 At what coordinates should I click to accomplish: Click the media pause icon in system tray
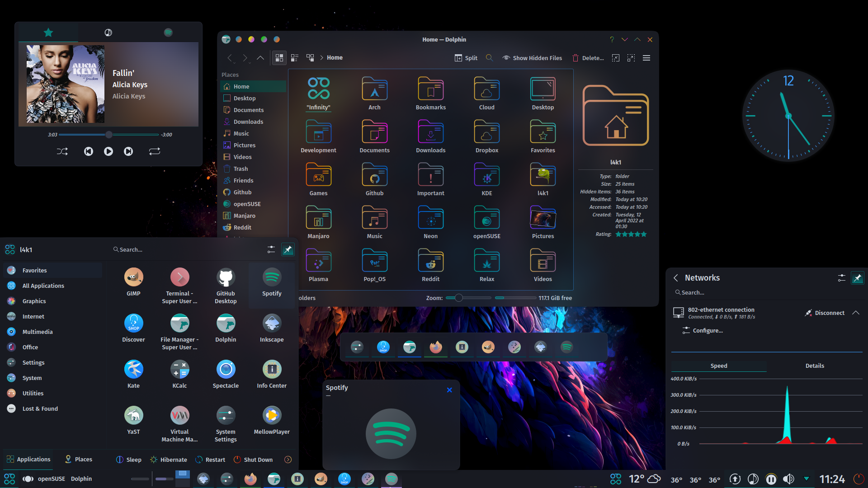(771, 479)
